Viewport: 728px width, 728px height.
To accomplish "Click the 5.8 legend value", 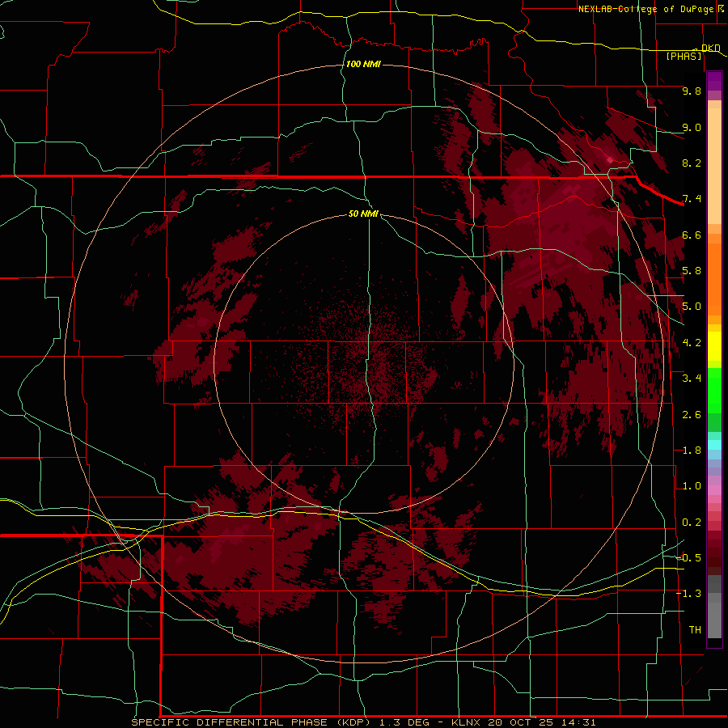I will [x=692, y=271].
